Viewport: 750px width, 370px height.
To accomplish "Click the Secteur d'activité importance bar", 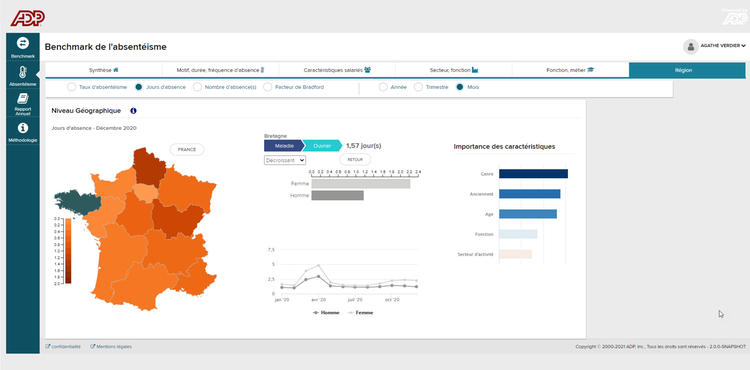I will (516, 254).
